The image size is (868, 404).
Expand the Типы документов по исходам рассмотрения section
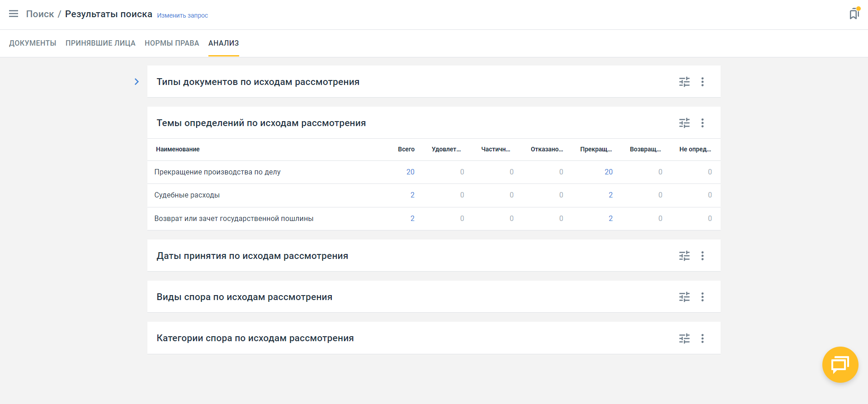click(258, 82)
